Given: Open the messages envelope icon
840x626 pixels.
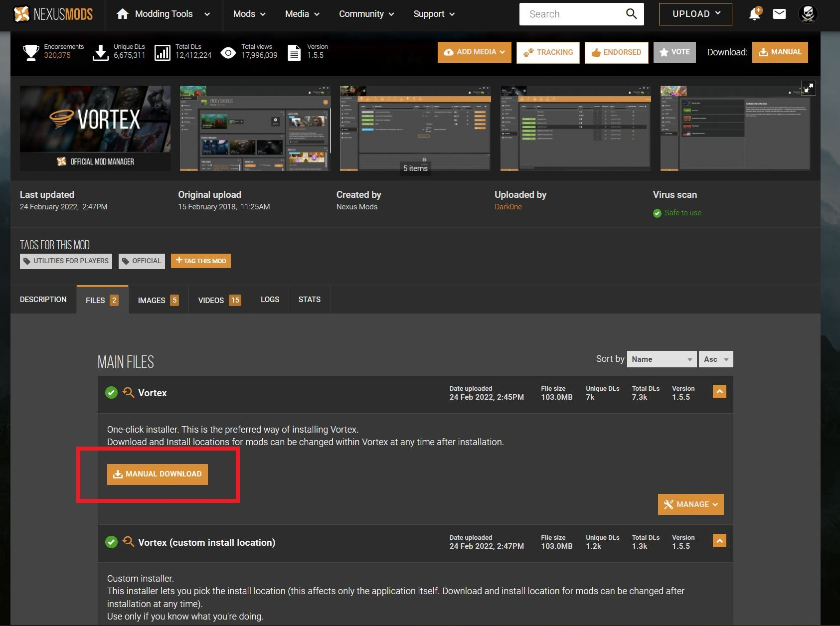Looking at the screenshot, I should [x=779, y=14].
